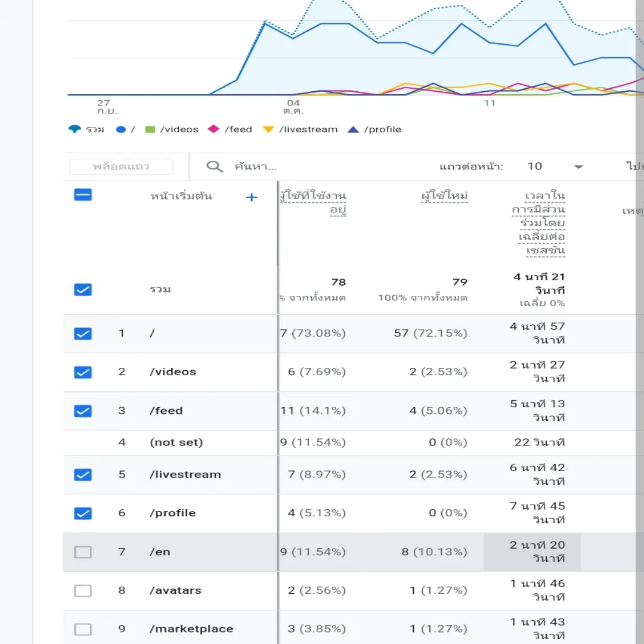Uncheck the /feed row checkbox
644x644 pixels.
(83, 411)
